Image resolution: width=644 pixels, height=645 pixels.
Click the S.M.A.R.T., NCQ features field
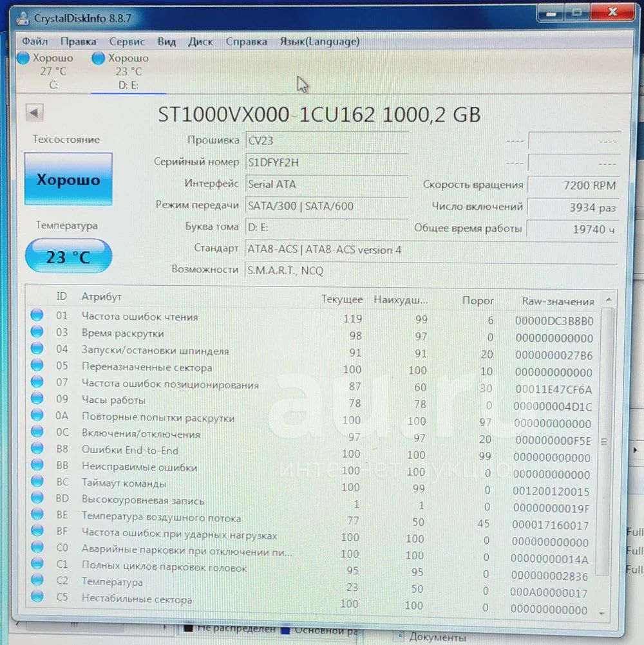coord(431,271)
